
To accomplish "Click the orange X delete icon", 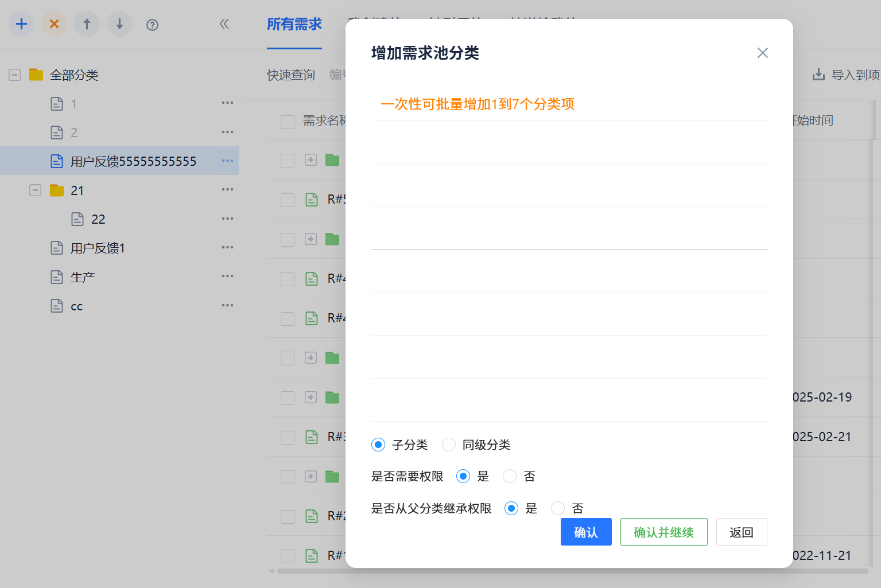I will 54,24.
